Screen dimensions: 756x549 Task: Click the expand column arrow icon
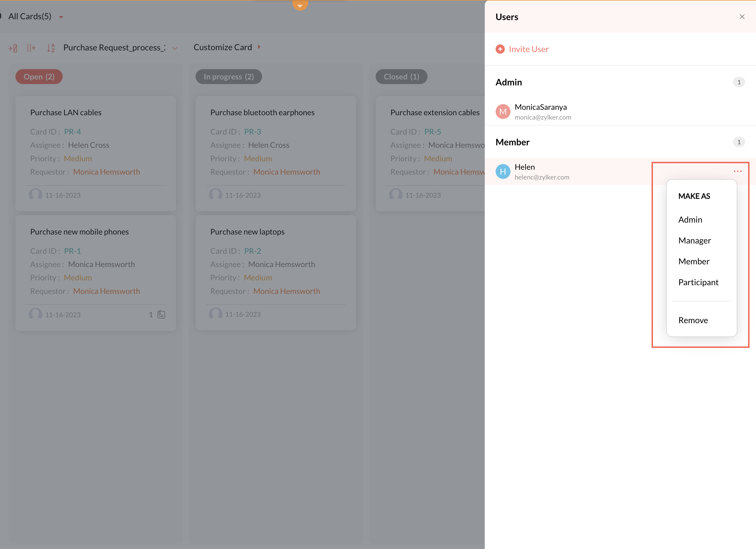pyautogui.click(x=13, y=48)
